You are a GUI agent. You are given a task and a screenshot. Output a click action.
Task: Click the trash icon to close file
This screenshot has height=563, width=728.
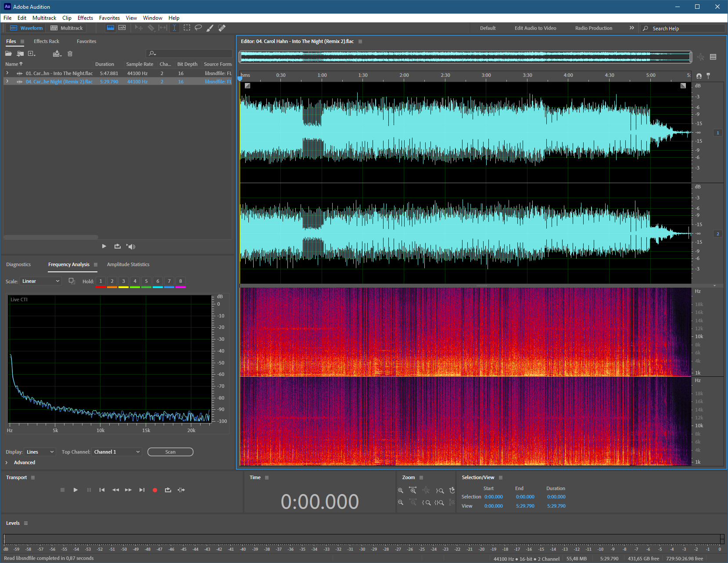70,54
